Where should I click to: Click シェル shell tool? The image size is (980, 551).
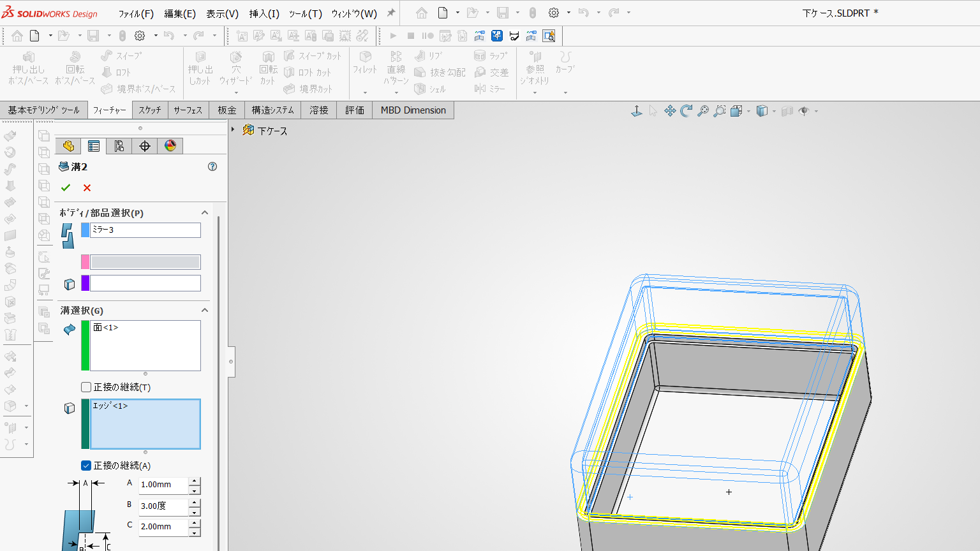[x=430, y=89]
